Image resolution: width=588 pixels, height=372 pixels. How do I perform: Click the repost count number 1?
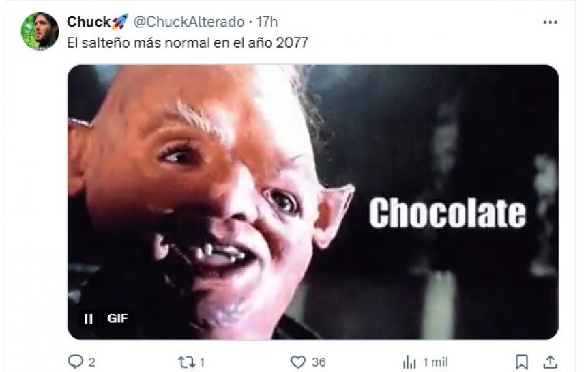[202, 362]
